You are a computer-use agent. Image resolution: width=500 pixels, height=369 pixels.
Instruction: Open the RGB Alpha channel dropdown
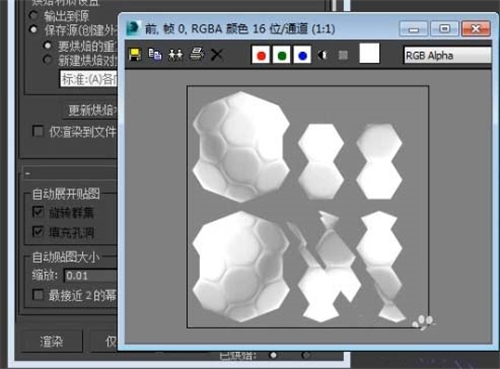(x=448, y=55)
